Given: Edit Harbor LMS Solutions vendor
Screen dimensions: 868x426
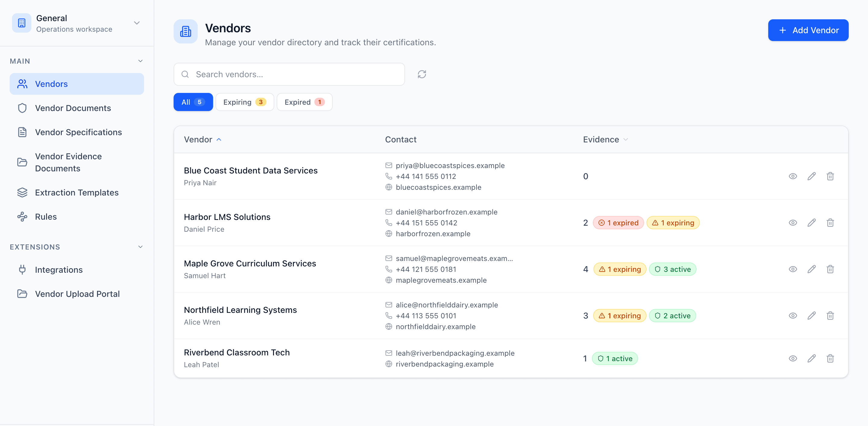Looking at the screenshot, I should click(811, 223).
